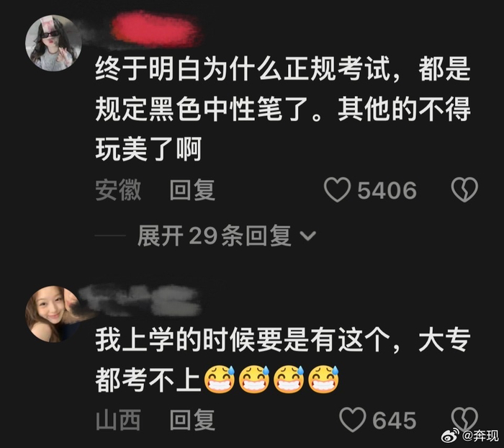Like the comment with 5406 likes
The image size is (504, 448).
pyautogui.click(x=337, y=189)
